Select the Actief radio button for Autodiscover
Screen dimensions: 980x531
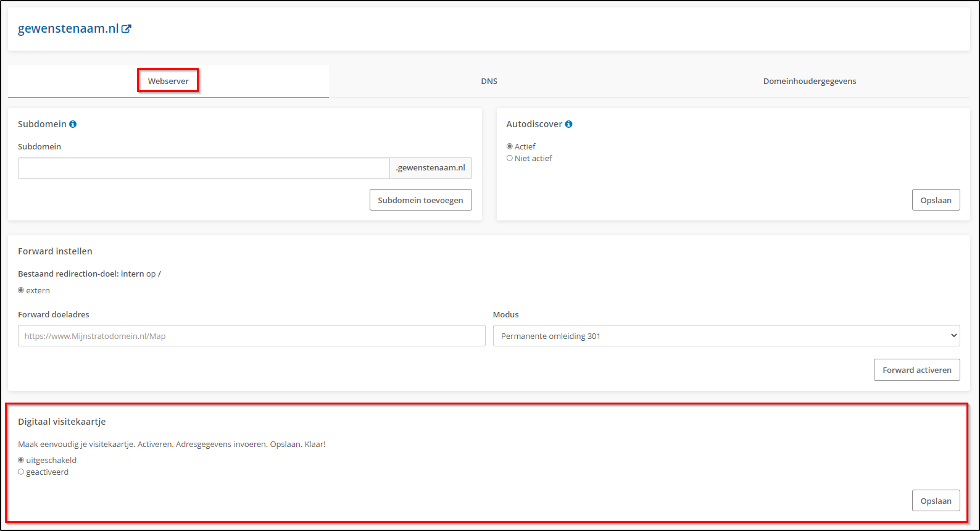(x=510, y=146)
